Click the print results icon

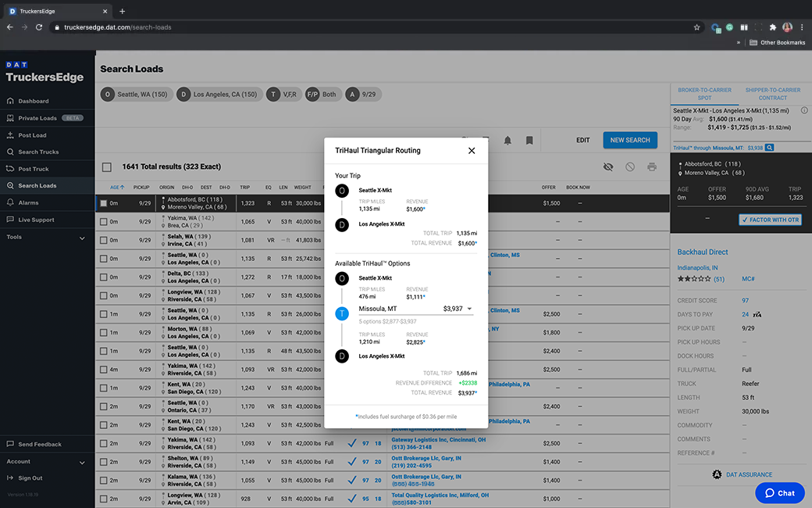pyautogui.click(x=652, y=167)
